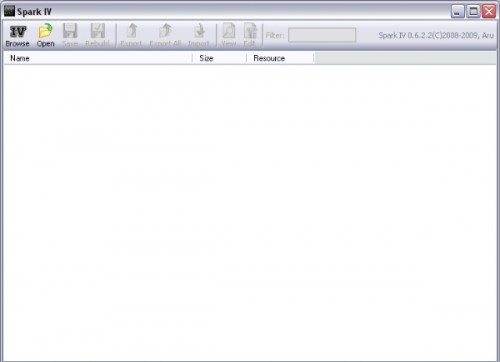The image size is (500, 362).
Task: Click the empty file list area
Action: [250, 212]
